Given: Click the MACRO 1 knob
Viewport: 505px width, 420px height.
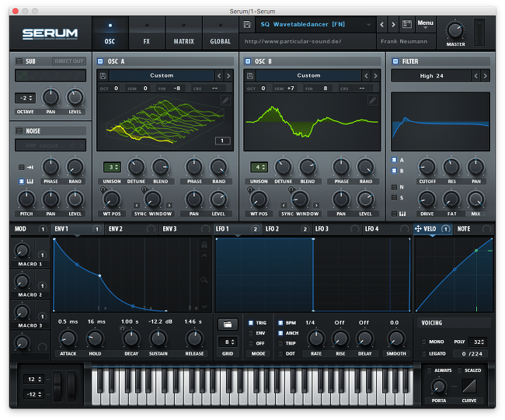Looking at the screenshot, I should [22, 251].
